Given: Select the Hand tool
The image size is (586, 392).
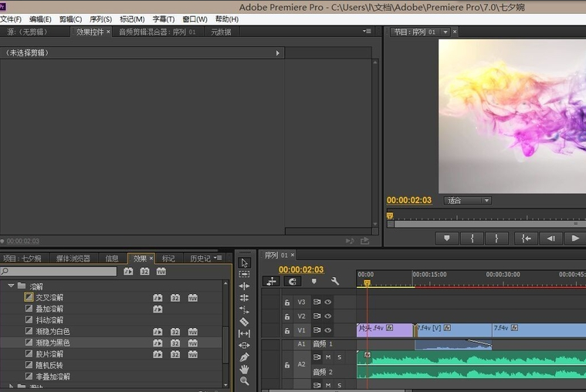Looking at the screenshot, I should pyautogui.click(x=244, y=369).
